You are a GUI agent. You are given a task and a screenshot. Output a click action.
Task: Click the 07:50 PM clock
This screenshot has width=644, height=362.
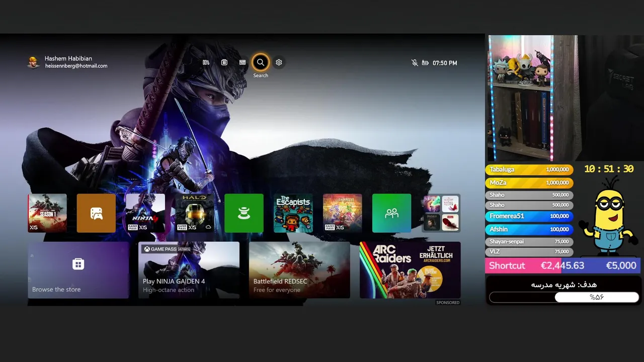tap(445, 63)
